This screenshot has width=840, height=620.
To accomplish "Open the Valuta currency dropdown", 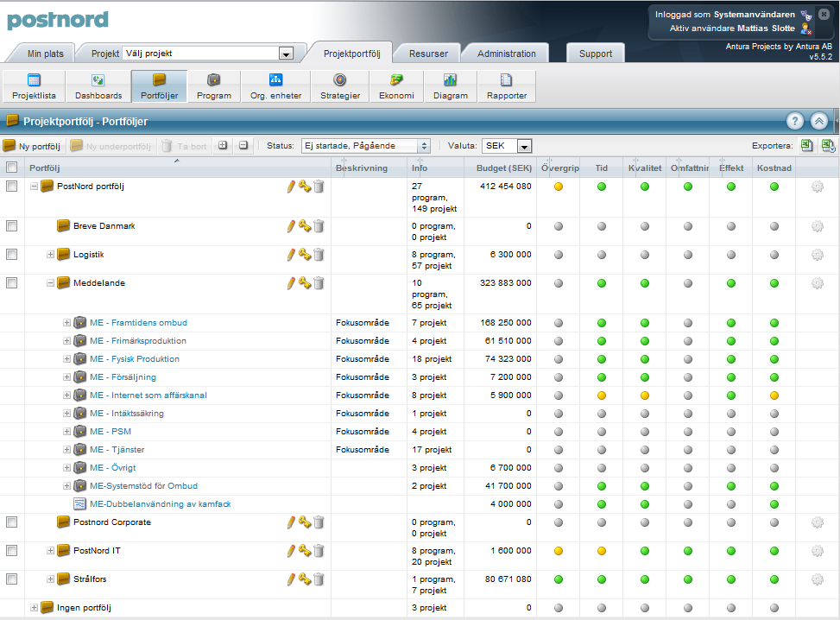I will click(507, 146).
